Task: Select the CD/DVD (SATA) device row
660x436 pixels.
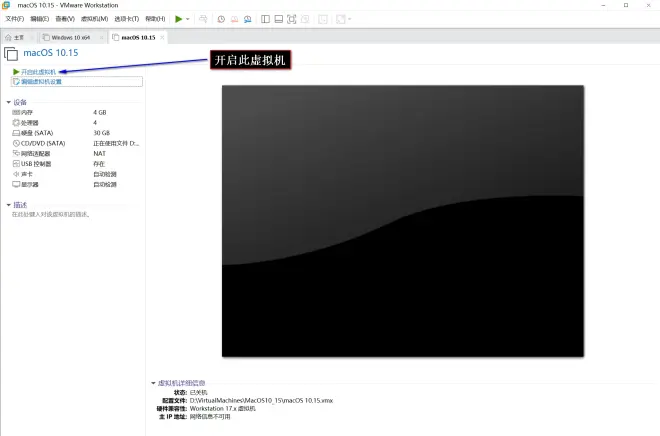Action: click(x=76, y=143)
